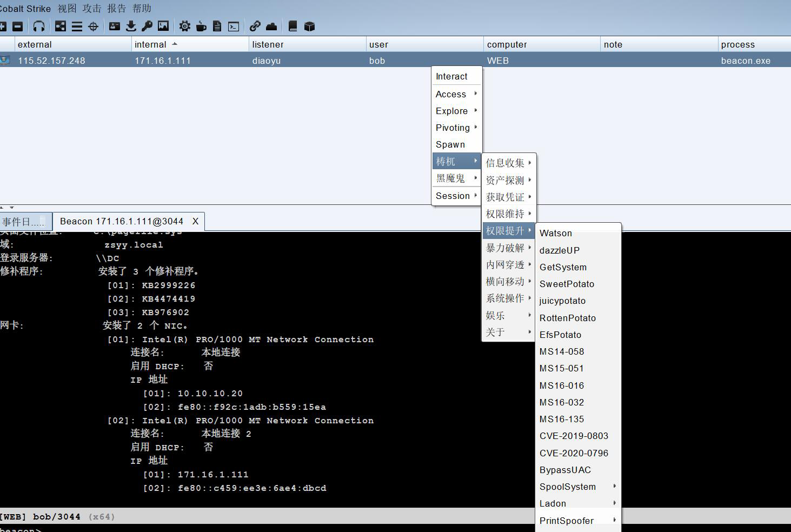Open the Help book icon

tap(293, 26)
